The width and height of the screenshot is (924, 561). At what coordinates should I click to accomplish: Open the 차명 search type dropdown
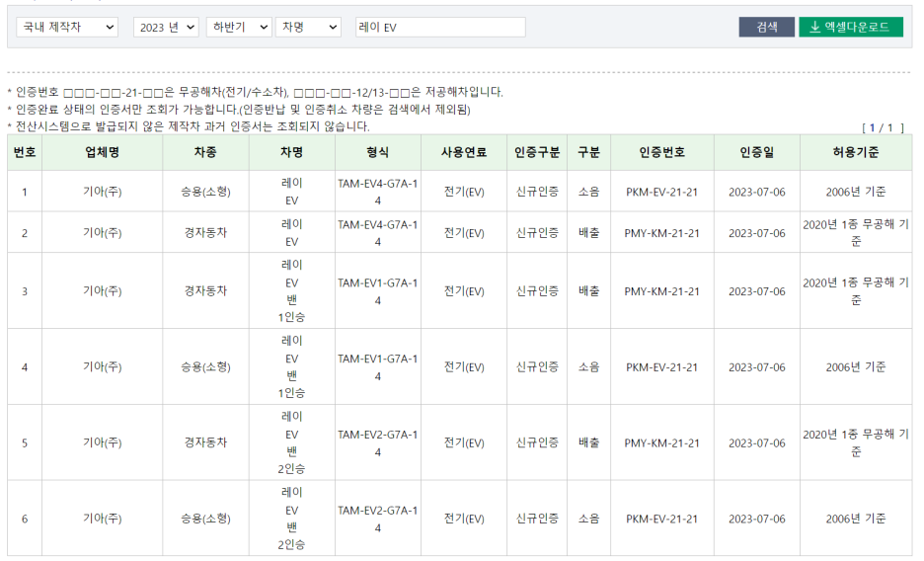click(x=308, y=27)
